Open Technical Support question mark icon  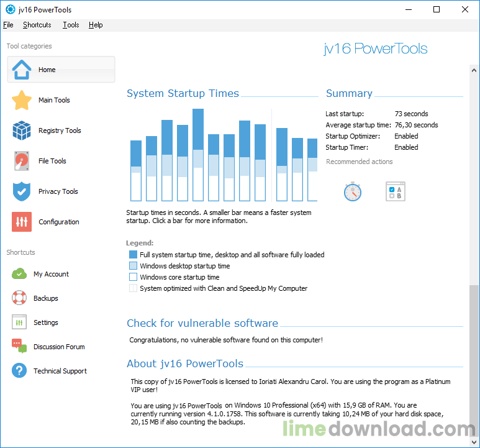[19, 370]
